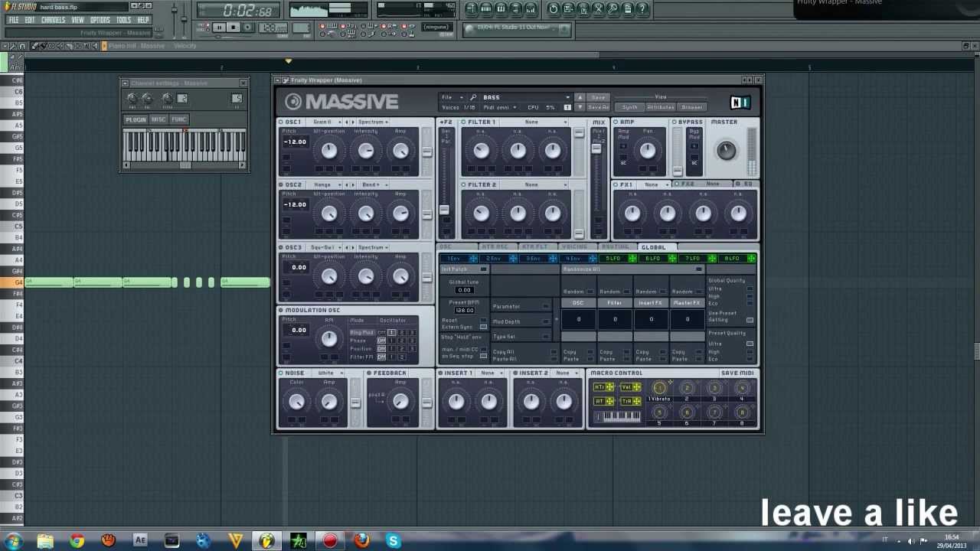Open the BASS preset name dropdown
The width and height of the screenshot is (980, 551).
pos(526,97)
